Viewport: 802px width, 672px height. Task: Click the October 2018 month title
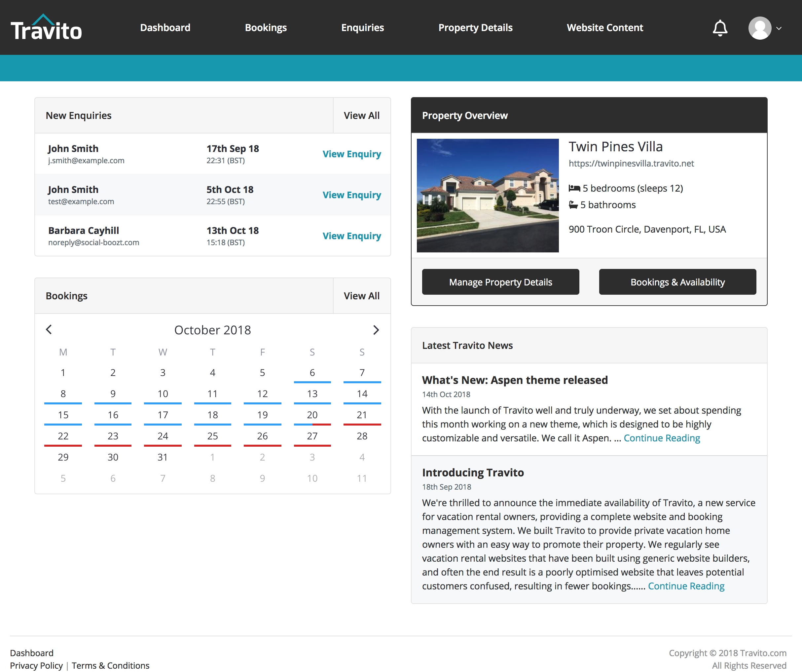(x=212, y=330)
